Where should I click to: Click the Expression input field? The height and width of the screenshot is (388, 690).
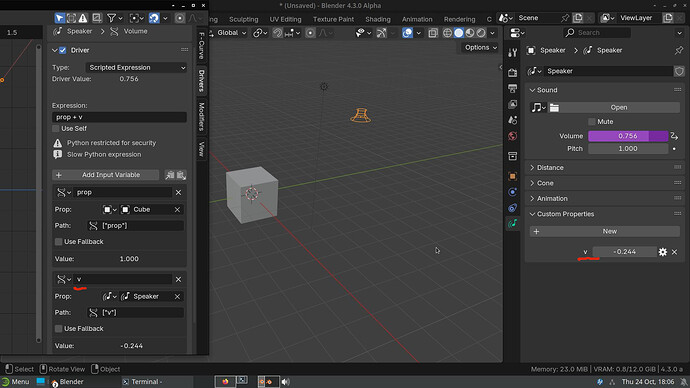[x=119, y=117]
